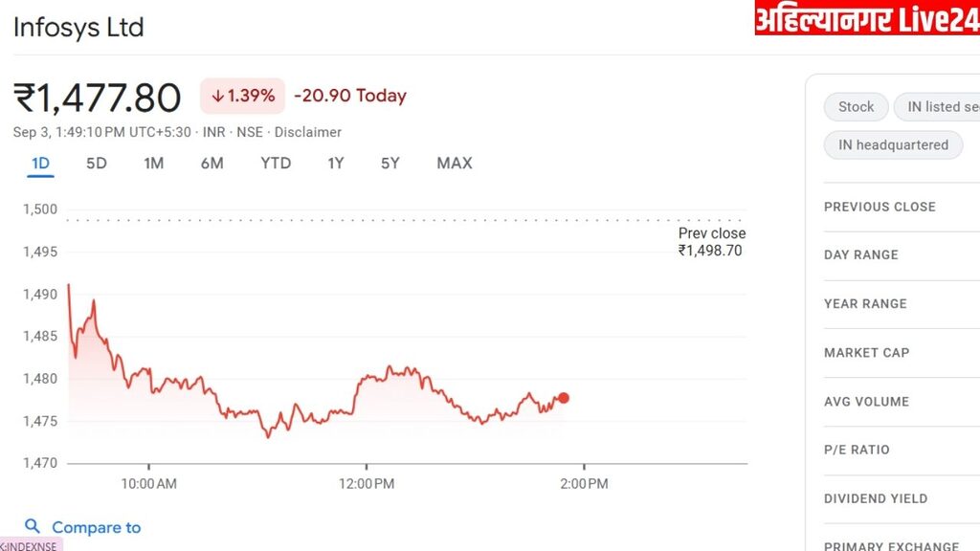Switch to the 5D chart range
The width and height of the screenshot is (980, 551).
pos(97,164)
